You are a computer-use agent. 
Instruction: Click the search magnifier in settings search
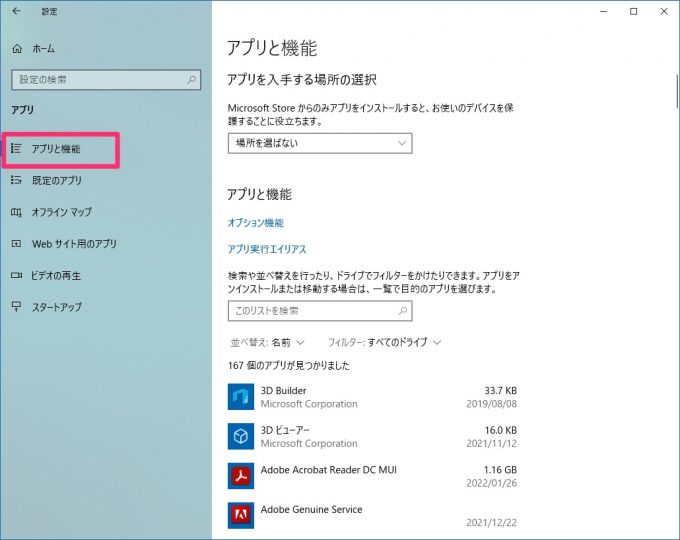(x=192, y=80)
